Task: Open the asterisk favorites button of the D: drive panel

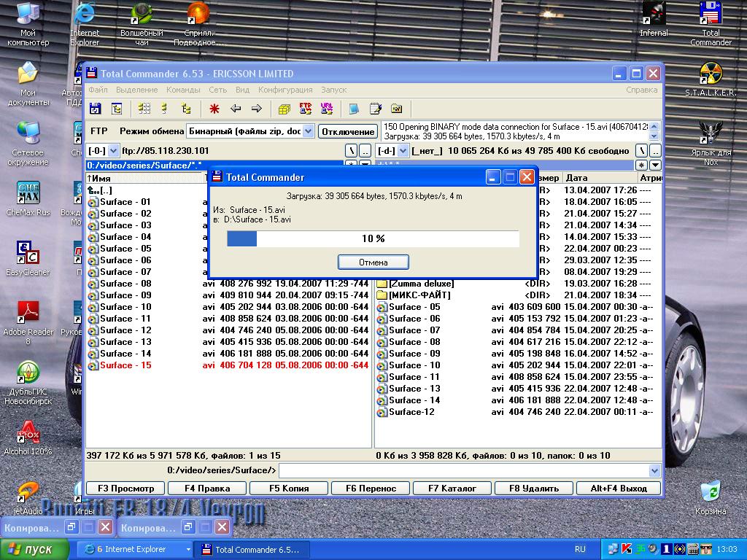Action: coord(642,166)
